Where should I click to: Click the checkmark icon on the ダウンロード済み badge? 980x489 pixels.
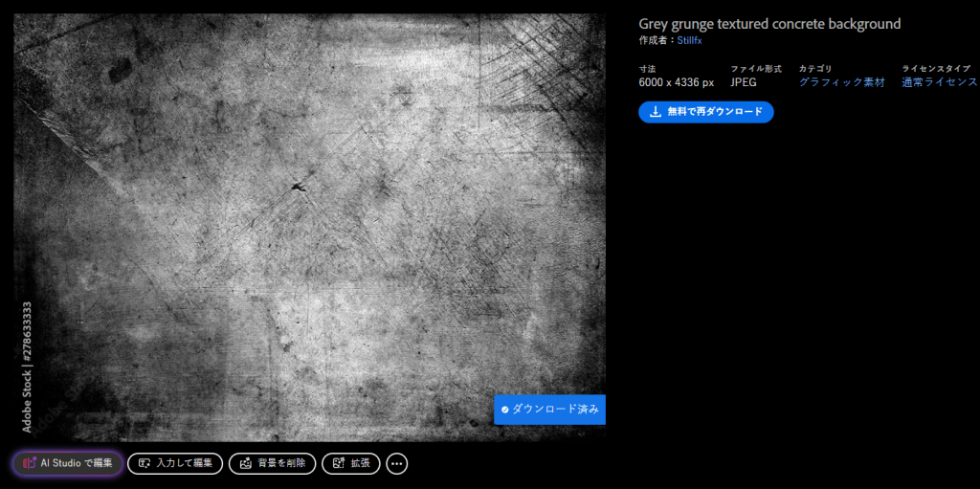point(504,409)
